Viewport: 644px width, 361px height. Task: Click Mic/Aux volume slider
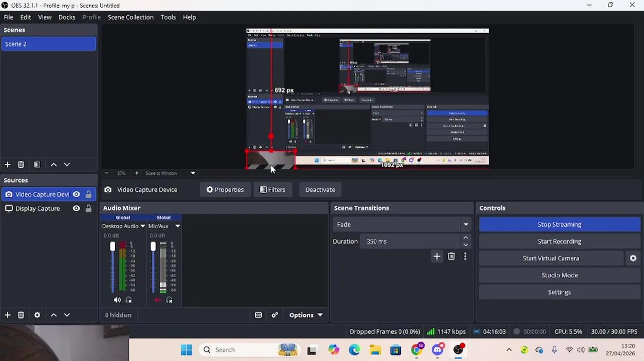(153, 267)
